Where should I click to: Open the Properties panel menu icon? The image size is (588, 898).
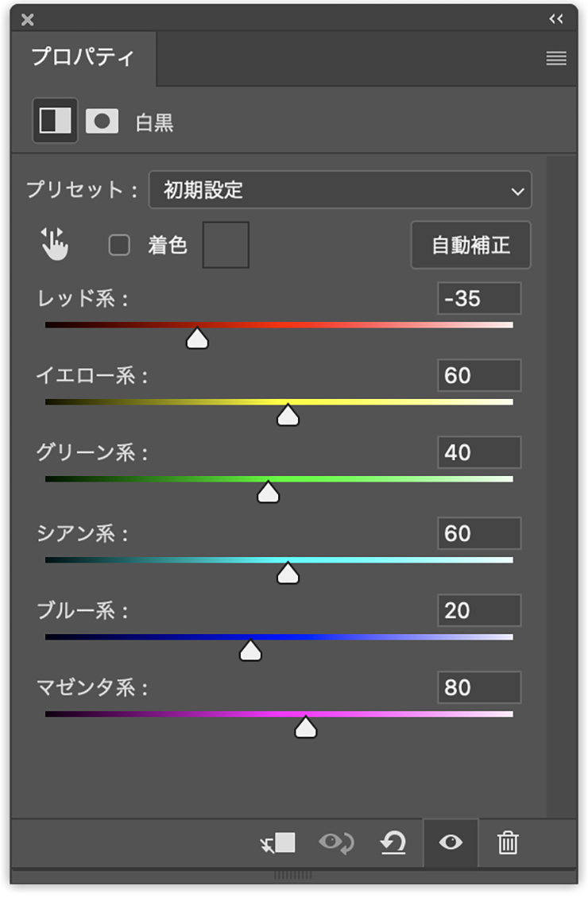[556, 58]
